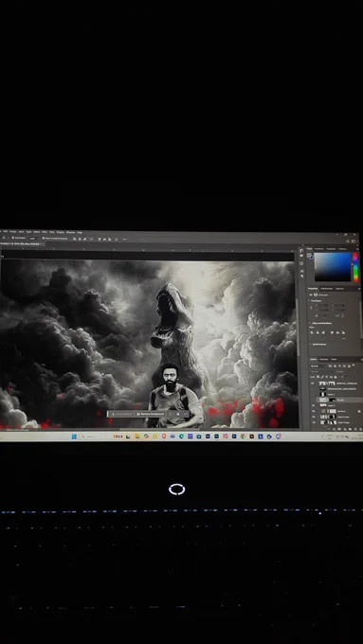Screen dimensions: 363x644
Task: Click lock transparent pixels icon
Action: pos(318,377)
